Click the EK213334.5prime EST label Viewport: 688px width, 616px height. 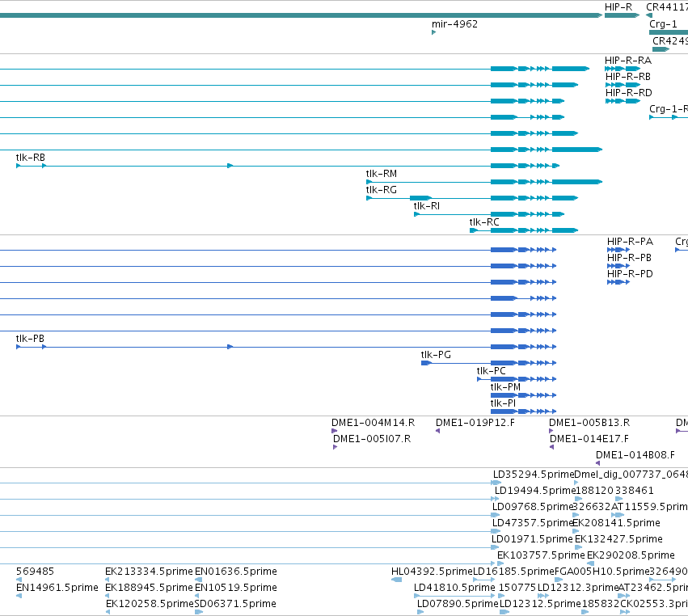[149, 572]
